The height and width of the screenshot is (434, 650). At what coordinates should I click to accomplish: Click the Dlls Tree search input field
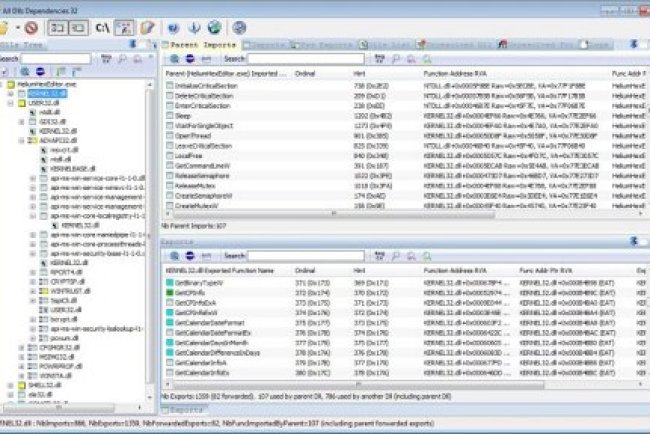[x=56, y=59]
